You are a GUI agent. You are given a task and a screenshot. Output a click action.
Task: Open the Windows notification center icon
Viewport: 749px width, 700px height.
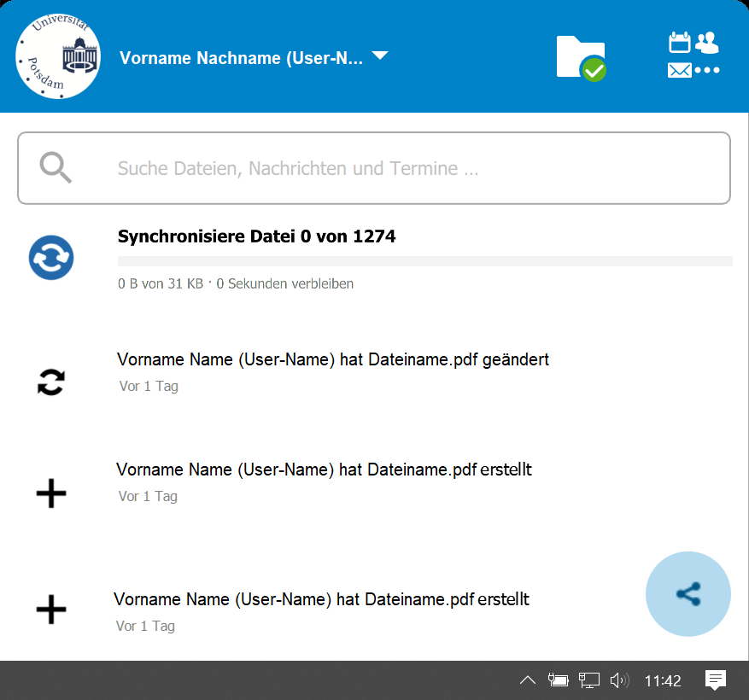coord(716,680)
